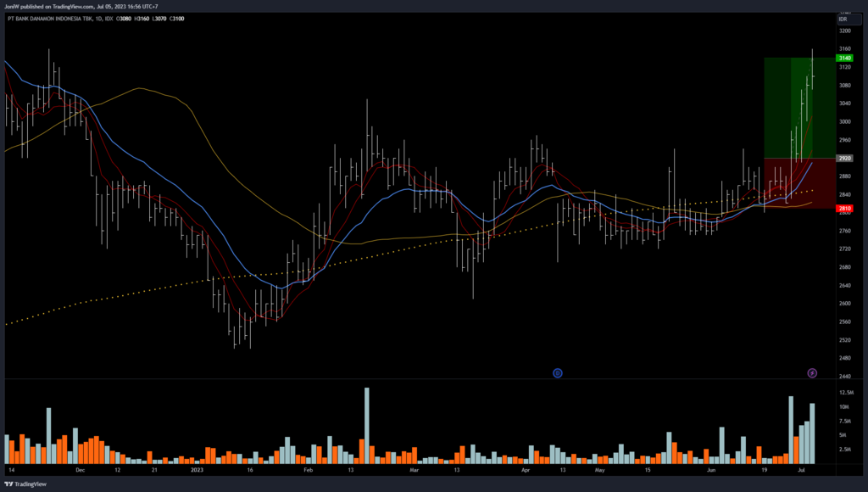Click the red 2810 stop price label

tap(845, 208)
